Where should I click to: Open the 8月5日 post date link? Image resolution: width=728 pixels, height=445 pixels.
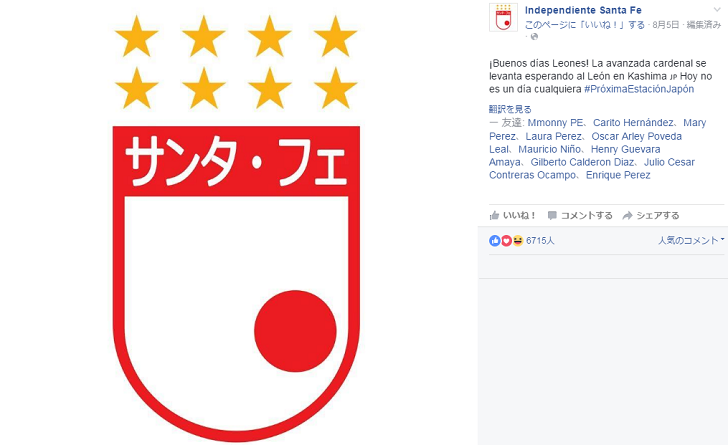pyautogui.click(x=665, y=25)
